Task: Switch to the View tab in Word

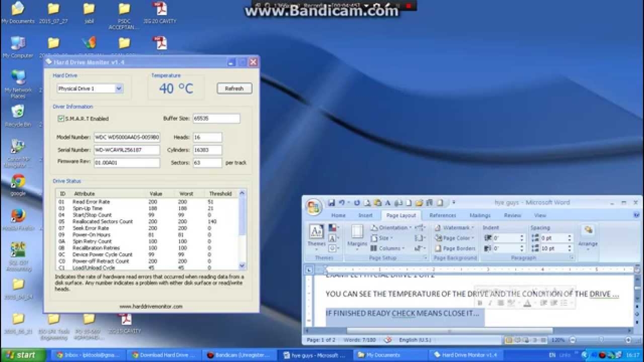Action: pos(540,215)
